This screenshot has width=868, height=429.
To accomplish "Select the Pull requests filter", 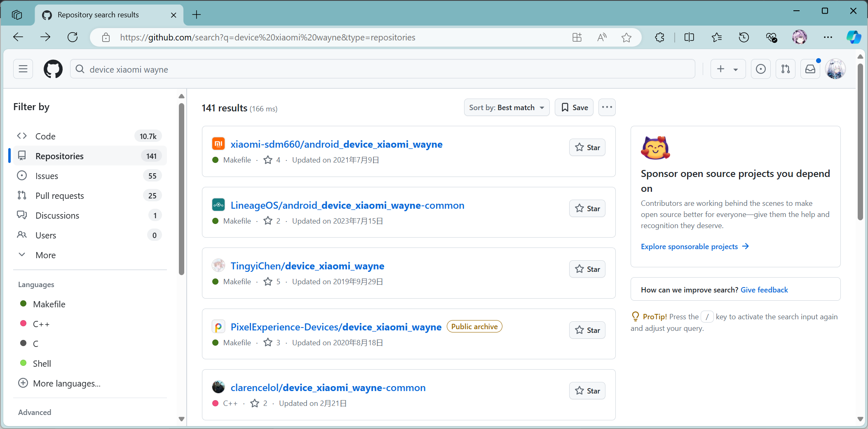I will [90, 196].
